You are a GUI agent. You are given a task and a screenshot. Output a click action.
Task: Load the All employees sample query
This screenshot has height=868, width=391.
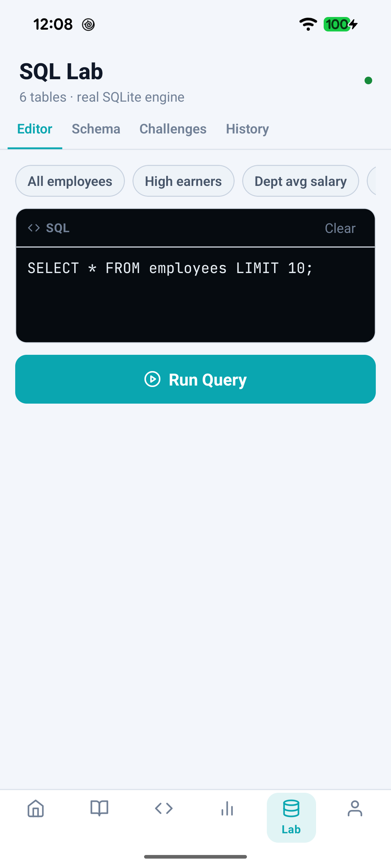click(x=70, y=181)
